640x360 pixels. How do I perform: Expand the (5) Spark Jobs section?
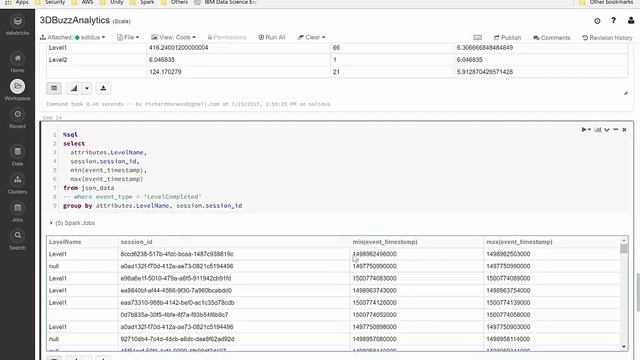pos(73,223)
